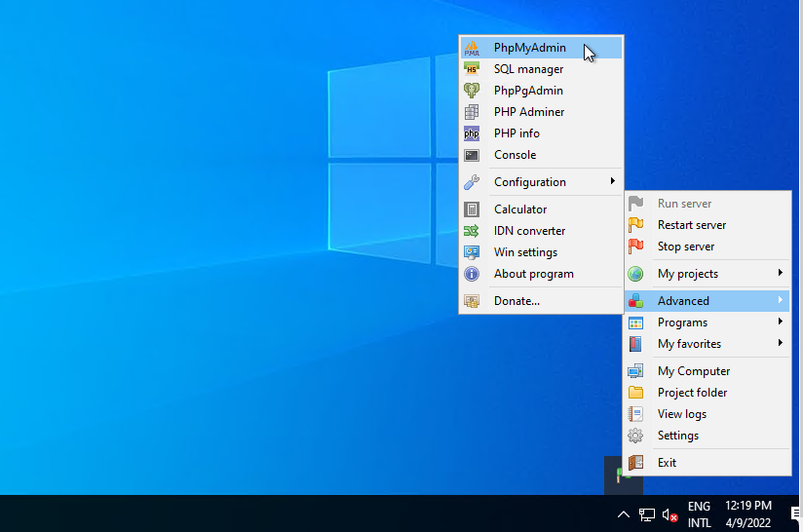Click the SQL manager HS icon
This screenshot has width=803, height=532.
[472, 69]
